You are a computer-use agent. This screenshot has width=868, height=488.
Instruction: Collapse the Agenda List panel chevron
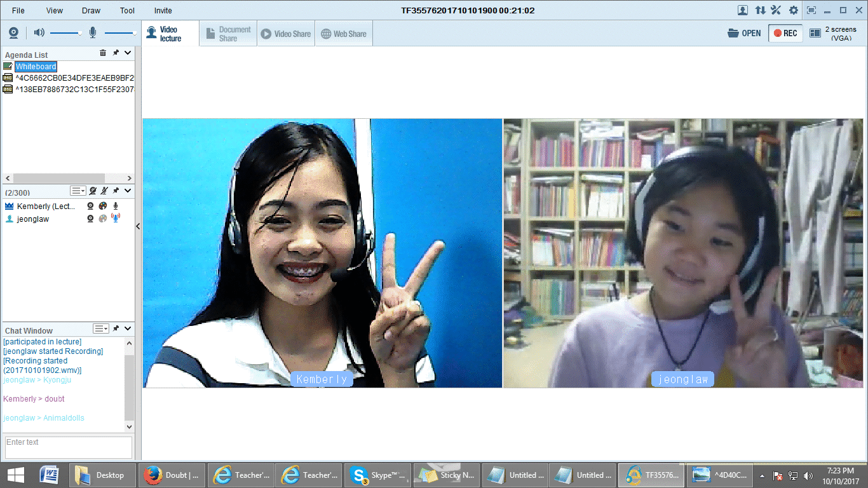pos(128,53)
